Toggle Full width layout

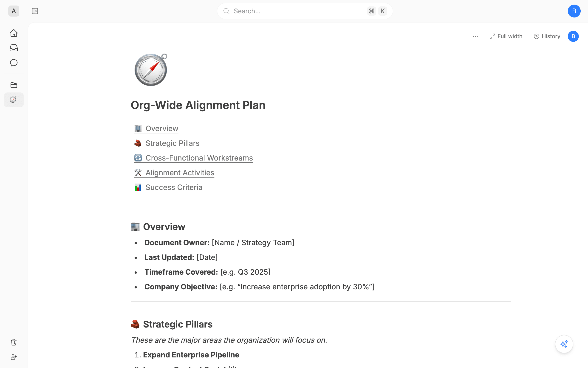click(x=506, y=37)
